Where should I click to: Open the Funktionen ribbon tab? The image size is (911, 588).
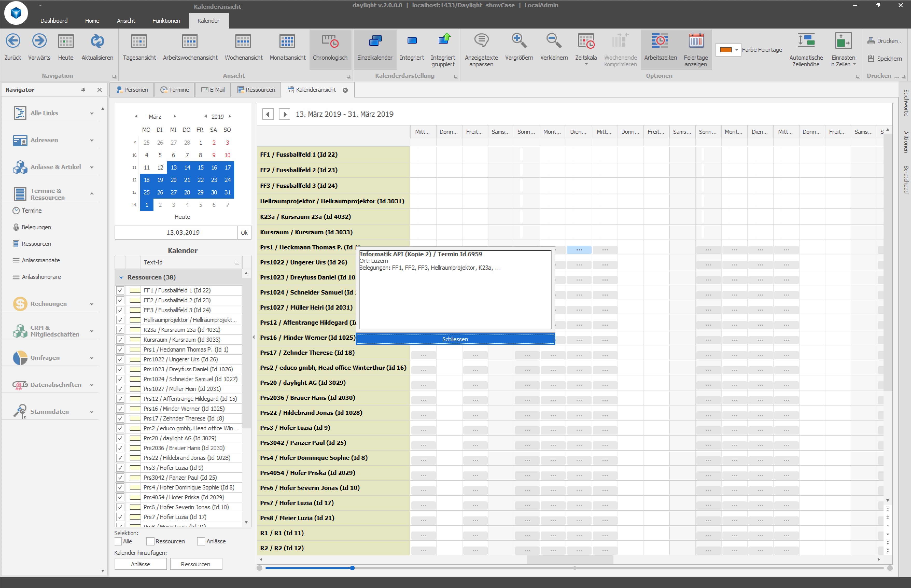pyautogui.click(x=166, y=21)
